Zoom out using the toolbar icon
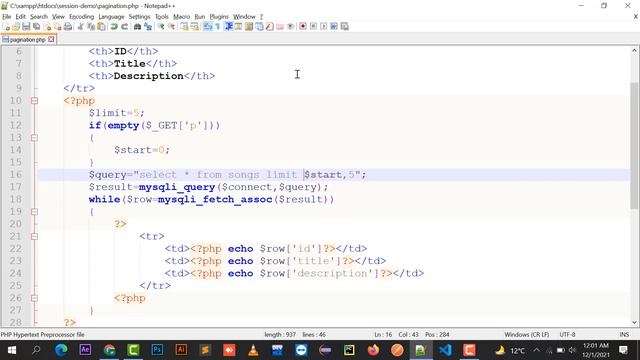This screenshot has height=360, width=640. click(171, 27)
